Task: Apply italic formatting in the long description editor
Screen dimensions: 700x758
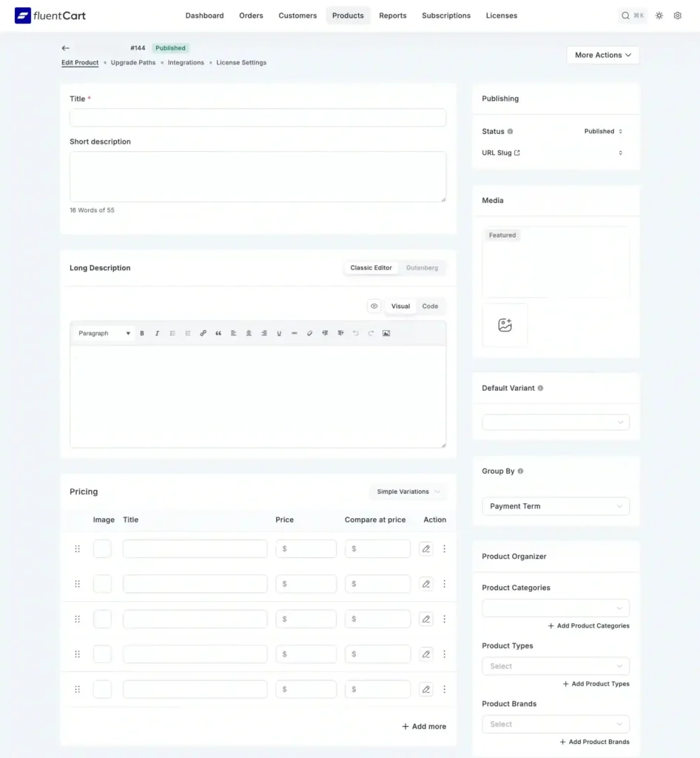Action: (156, 333)
